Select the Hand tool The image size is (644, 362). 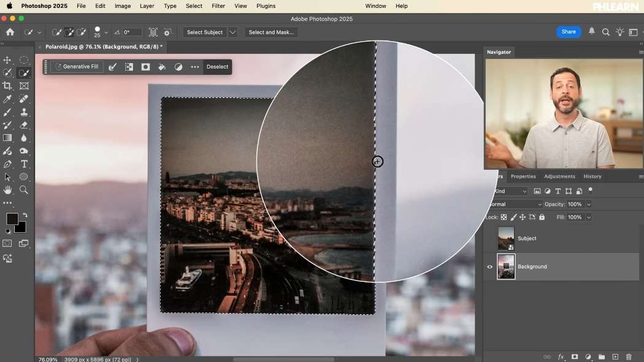click(x=7, y=190)
